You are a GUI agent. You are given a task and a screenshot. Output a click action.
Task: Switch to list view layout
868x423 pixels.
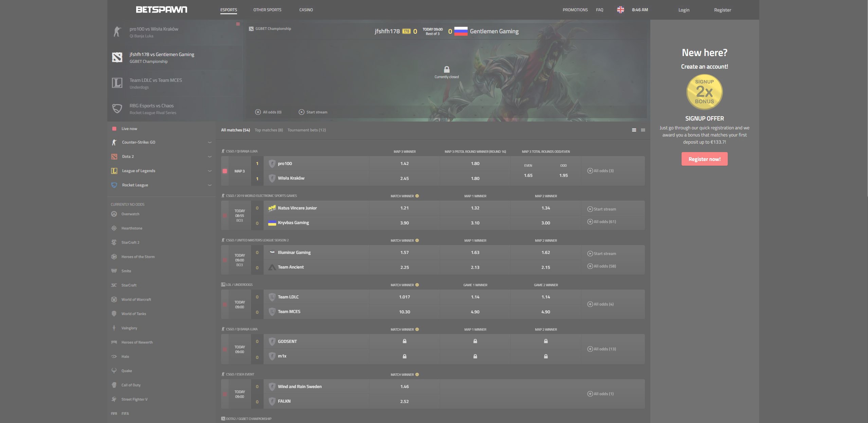[x=634, y=130]
